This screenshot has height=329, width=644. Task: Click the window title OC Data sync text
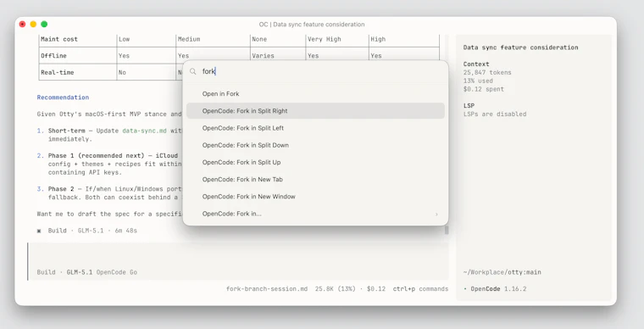[x=312, y=25]
